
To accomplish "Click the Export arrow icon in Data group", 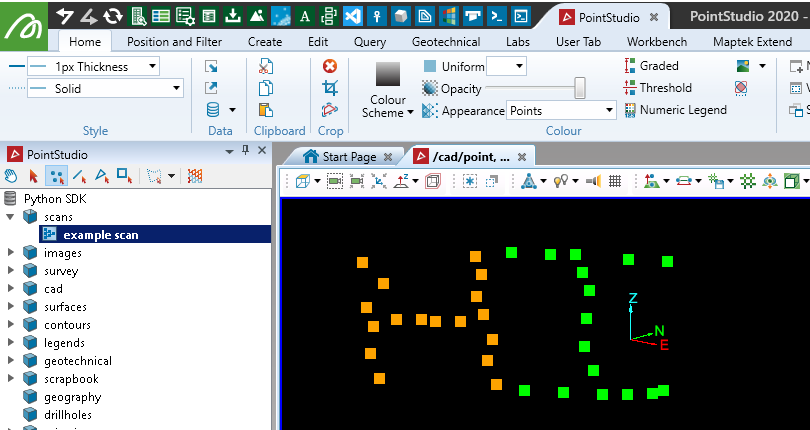I will coord(211,88).
